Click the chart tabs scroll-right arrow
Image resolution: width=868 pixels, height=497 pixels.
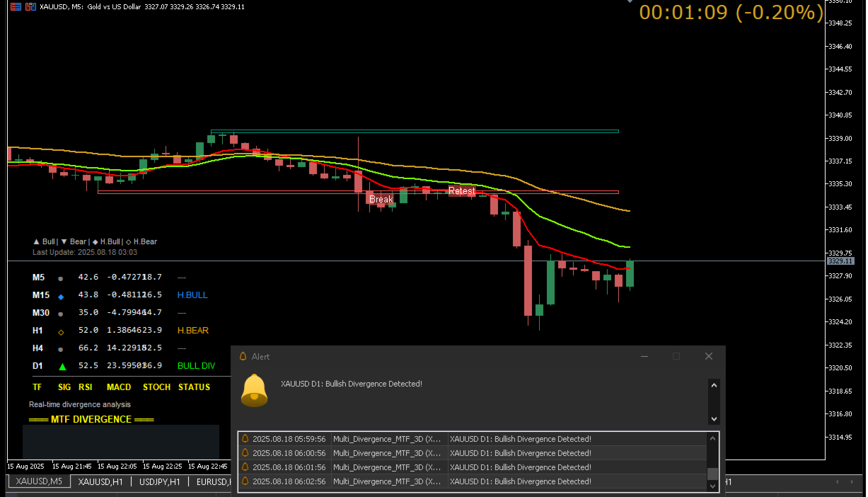coord(851,482)
